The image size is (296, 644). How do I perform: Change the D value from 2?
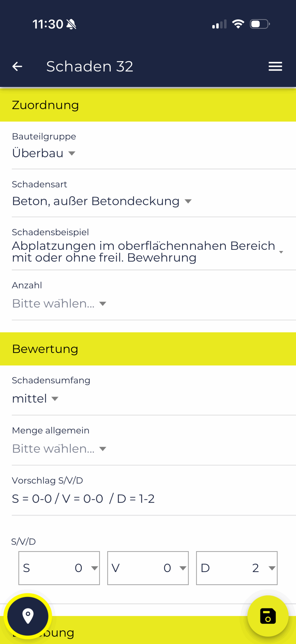tap(236, 568)
